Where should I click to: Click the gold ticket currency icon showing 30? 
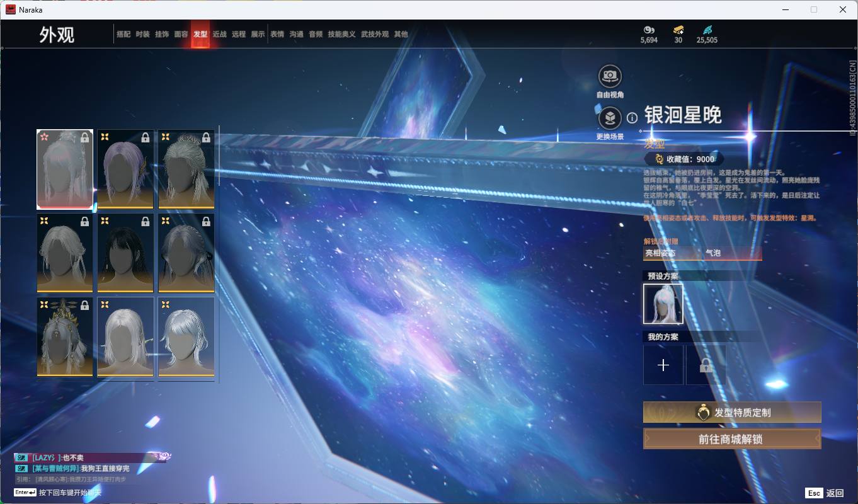(x=678, y=30)
